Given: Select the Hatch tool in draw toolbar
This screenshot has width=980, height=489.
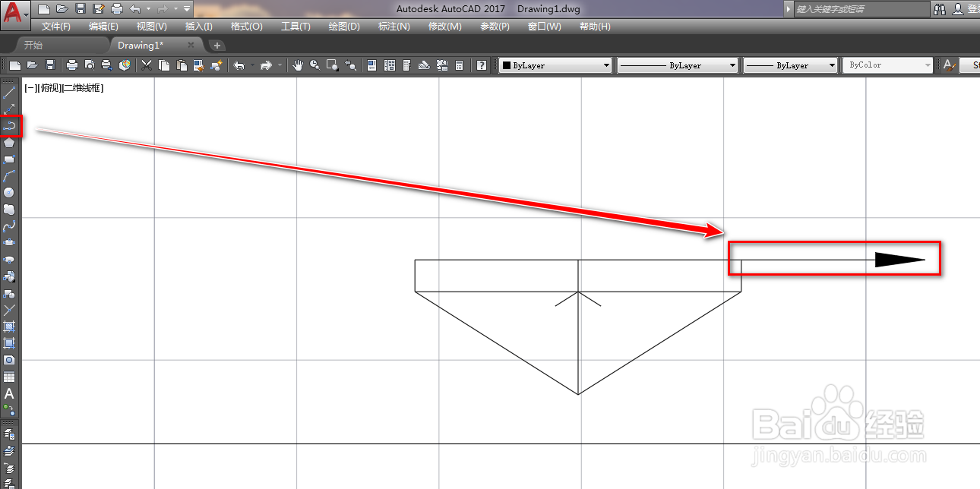Looking at the screenshot, I should (9, 327).
